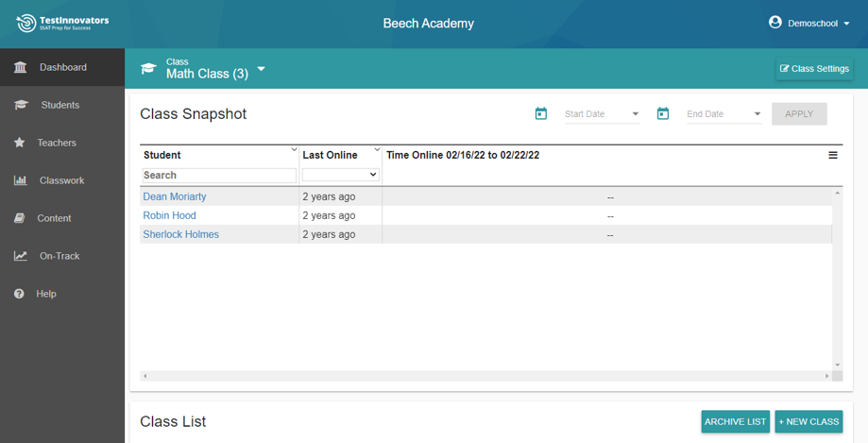This screenshot has width=868, height=443.
Task: Click the Class Snapshot heading
Action: pos(194,113)
